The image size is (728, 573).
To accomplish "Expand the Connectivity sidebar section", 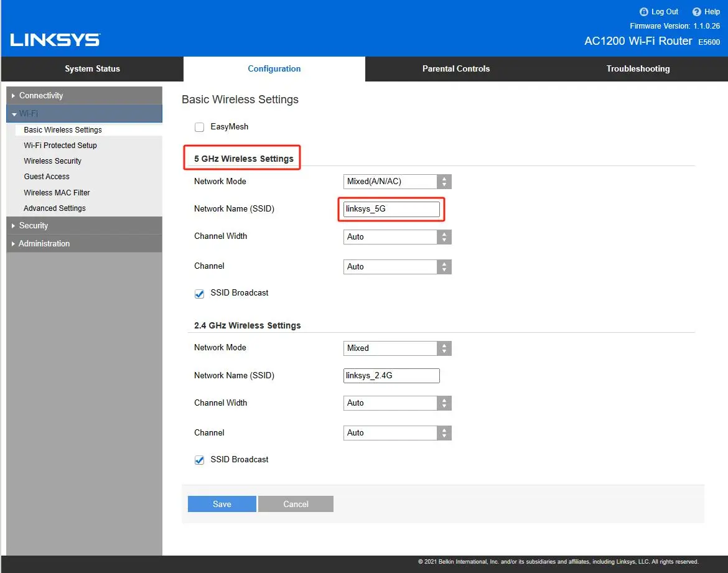I will pos(84,95).
